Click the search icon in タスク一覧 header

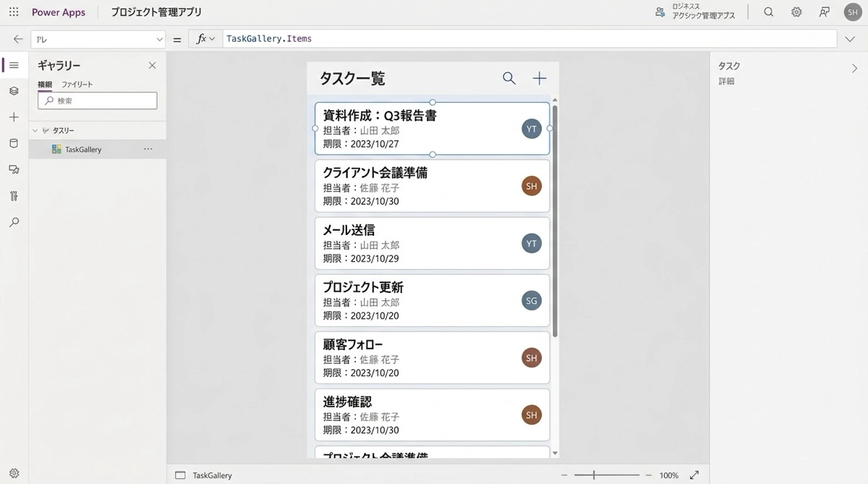pyautogui.click(x=509, y=78)
